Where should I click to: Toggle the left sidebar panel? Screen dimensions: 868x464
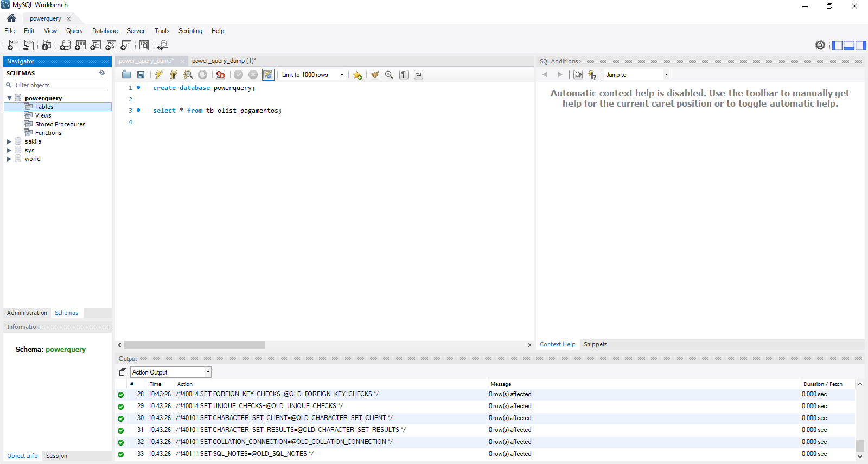pyautogui.click(x=837, y=46)
